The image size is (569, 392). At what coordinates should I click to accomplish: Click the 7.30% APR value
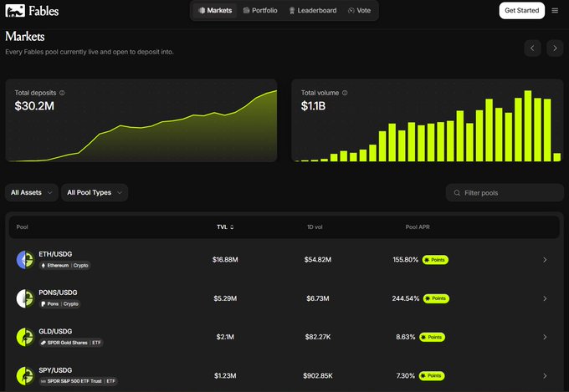coord(405,375)
